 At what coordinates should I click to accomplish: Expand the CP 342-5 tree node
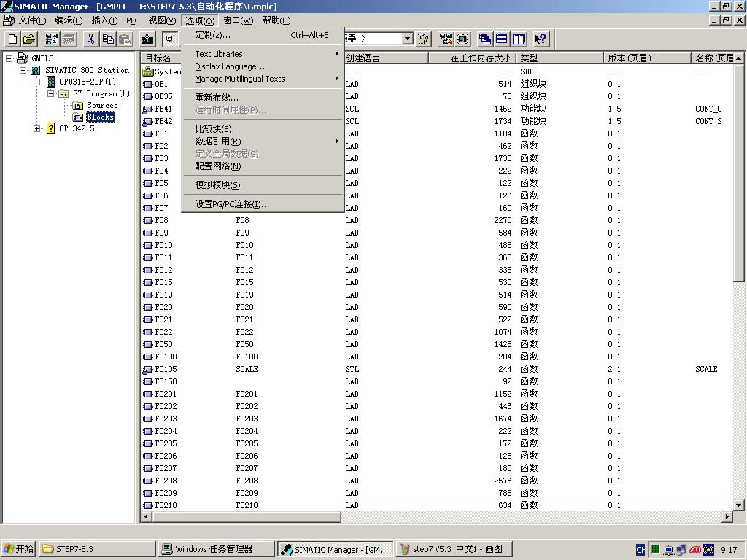pyautogui.click(x=36, y=128)
